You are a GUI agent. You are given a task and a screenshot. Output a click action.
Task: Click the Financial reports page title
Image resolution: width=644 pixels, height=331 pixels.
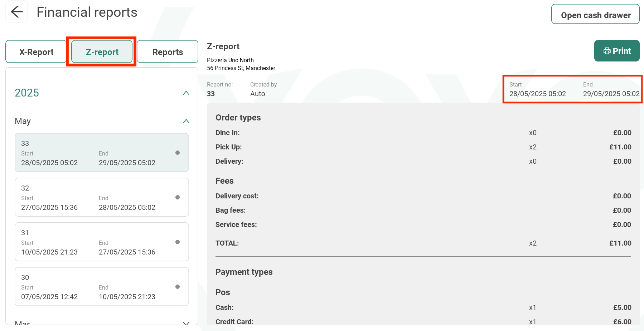[87, 13]
